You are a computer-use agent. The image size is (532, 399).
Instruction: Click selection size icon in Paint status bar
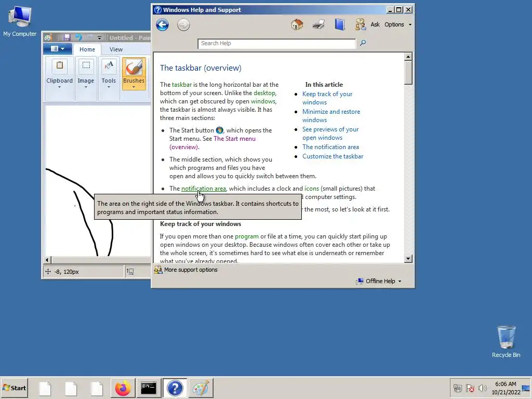coord(130,271)
